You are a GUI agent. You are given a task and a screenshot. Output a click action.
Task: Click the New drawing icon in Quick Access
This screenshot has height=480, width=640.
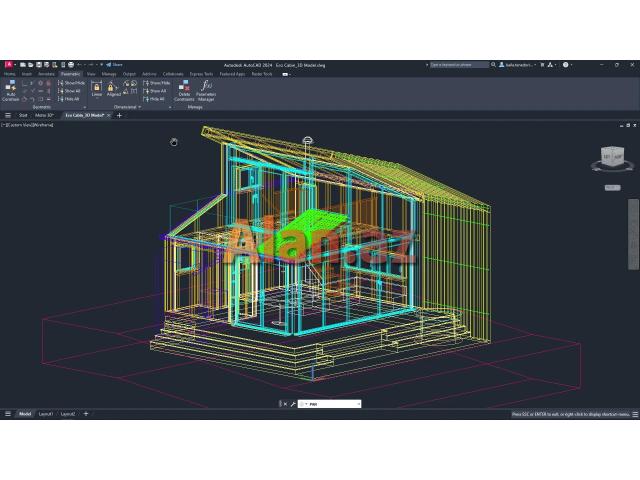[x=23, y=64]
